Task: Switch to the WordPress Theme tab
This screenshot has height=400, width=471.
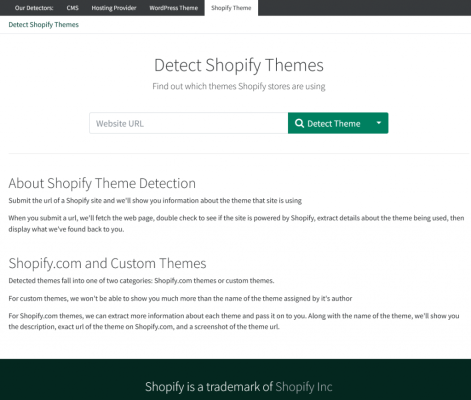Action: point(173,8)
